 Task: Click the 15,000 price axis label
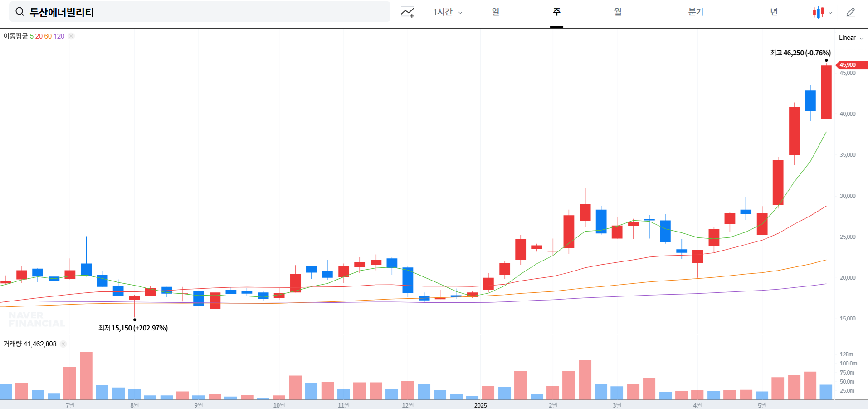[847, 319]
